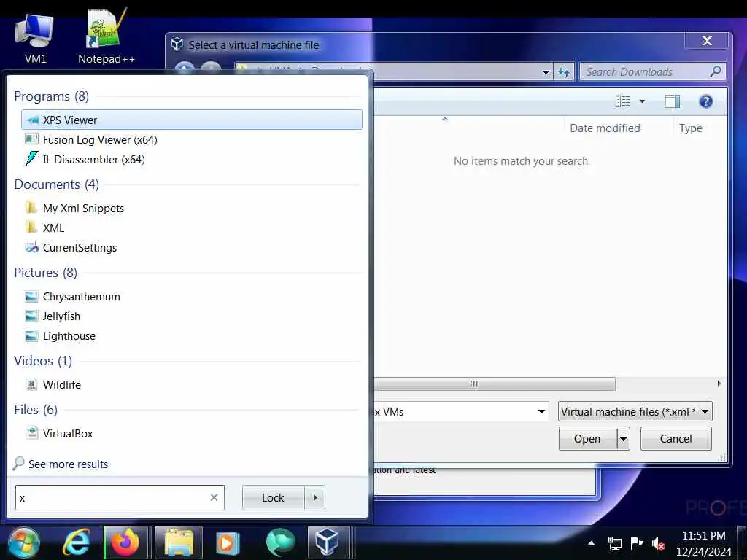This screenshot has height=560, width=747.
Task: Open the My Xml Snippets folder
Action: pos(192,208)
